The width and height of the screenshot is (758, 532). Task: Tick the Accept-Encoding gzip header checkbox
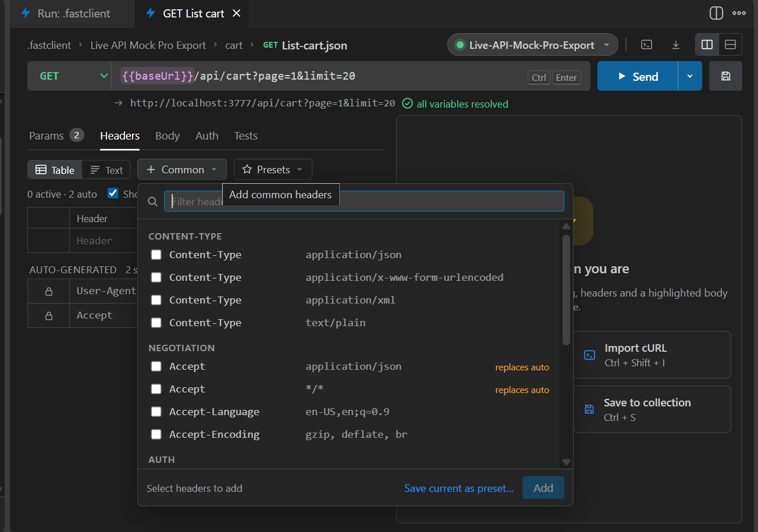[x=156, y=434]
